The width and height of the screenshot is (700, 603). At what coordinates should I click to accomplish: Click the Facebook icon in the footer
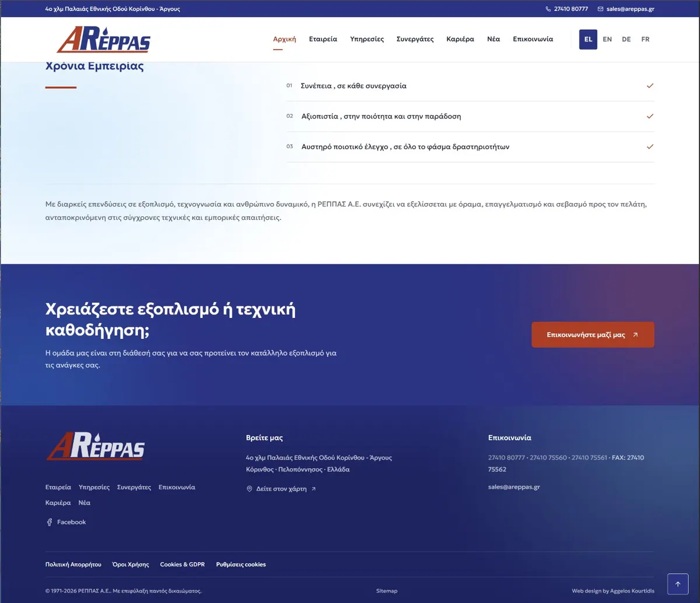(x=50, y=522)
